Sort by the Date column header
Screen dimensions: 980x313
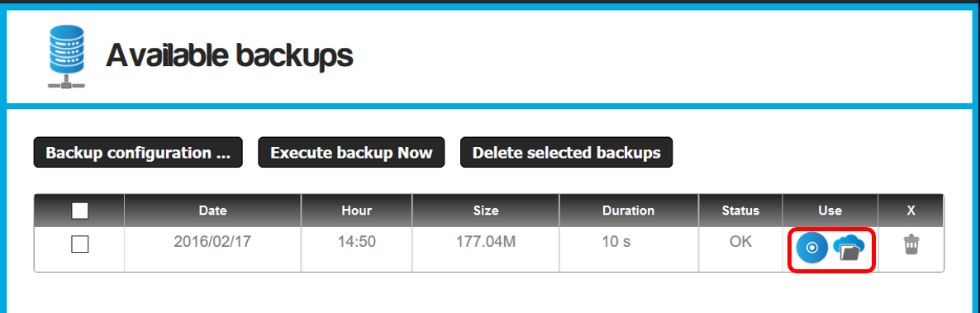(x=212, y=211)
